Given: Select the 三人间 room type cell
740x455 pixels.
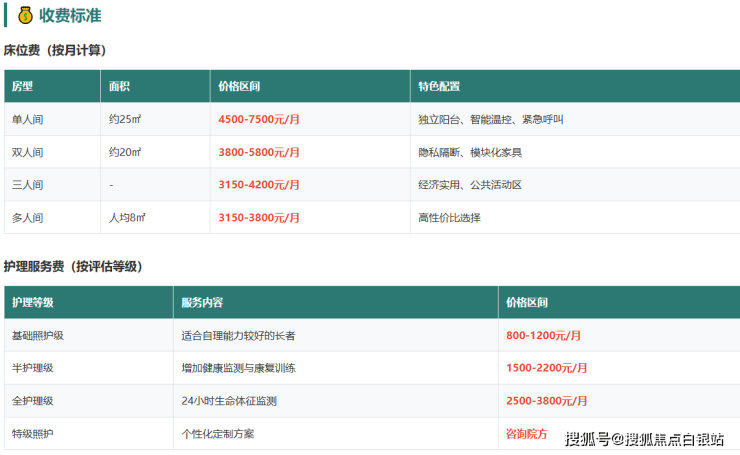Looking at the screenshot, I should [27, 185].
